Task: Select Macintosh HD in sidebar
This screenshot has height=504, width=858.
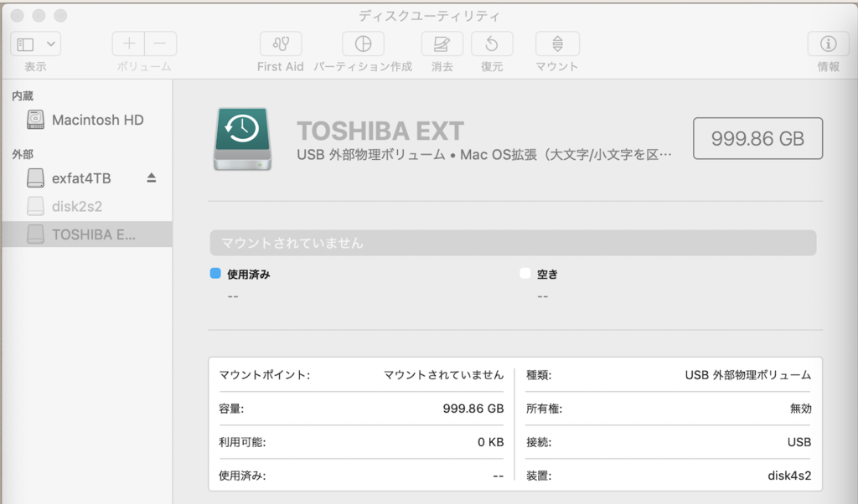Action: coord(86,120)
